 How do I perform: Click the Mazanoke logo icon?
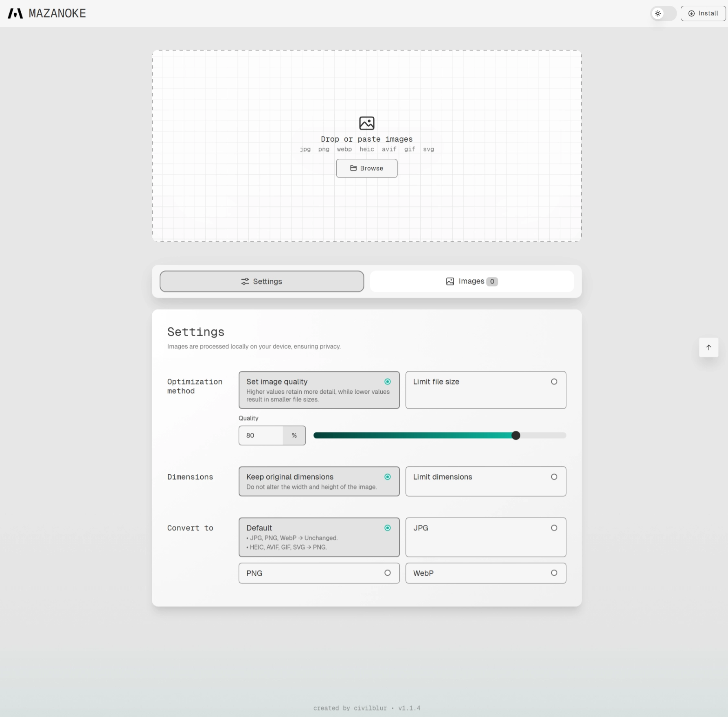(x=15, y=13)
